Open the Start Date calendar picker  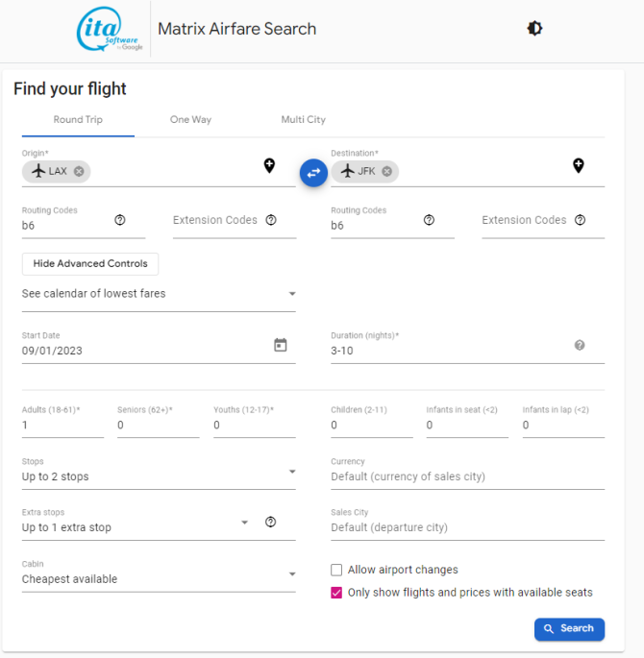click(x=281, y=345)
